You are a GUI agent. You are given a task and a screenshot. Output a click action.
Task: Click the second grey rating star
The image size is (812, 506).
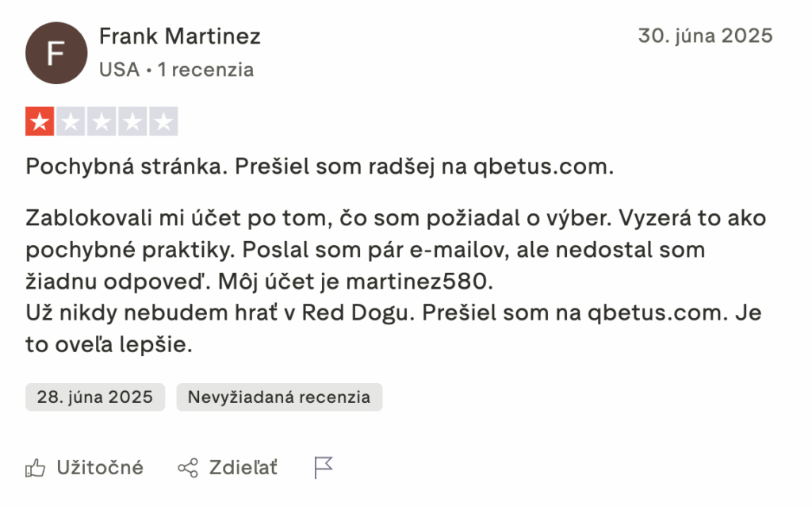point(71,122)
